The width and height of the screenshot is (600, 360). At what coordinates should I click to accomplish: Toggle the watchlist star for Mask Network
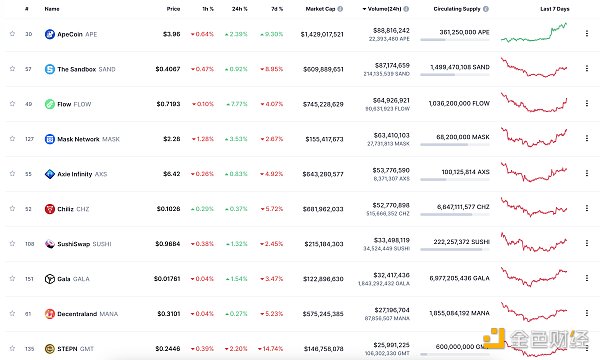12,138
